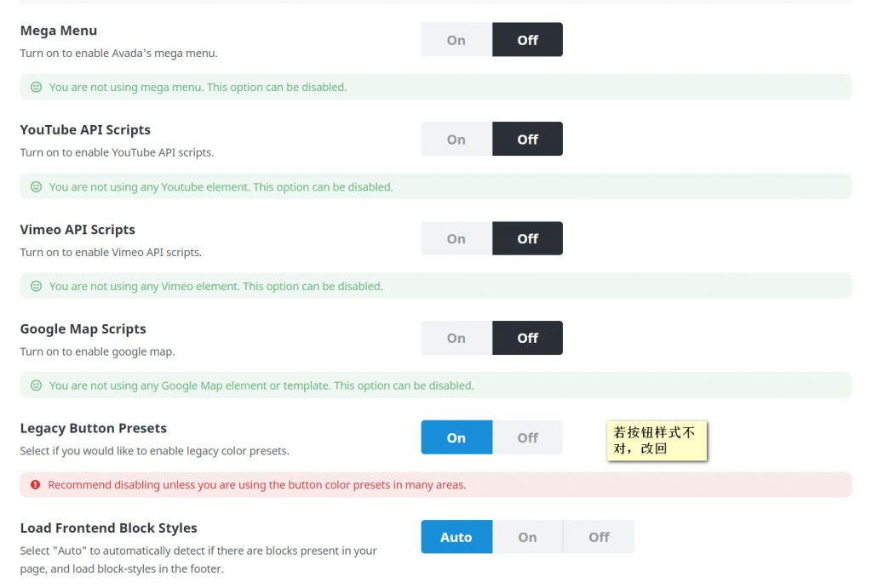
Task: Set Load Frontend Block Styles to On
Action: (527, 537)
